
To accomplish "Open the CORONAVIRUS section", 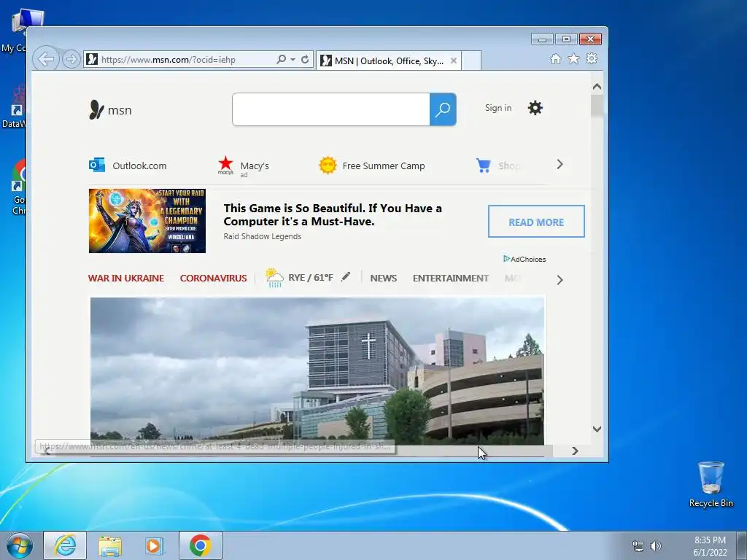I will (x=214, y=278).
